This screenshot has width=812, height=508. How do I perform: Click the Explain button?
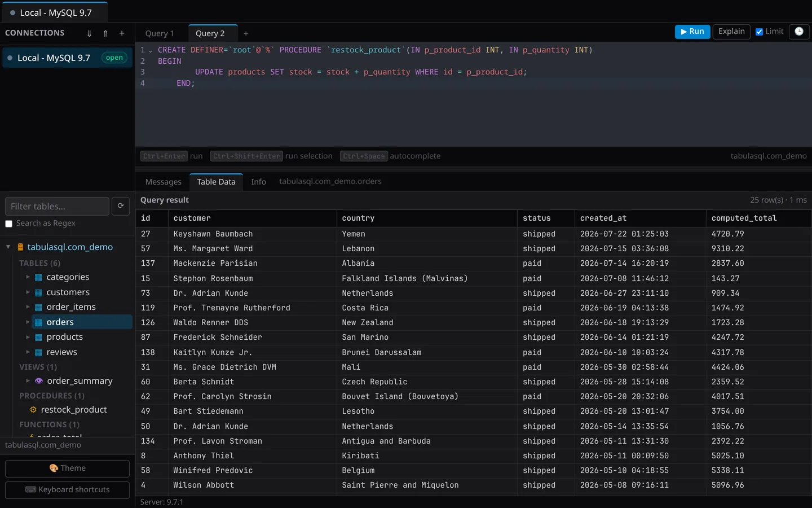point(731,32)
